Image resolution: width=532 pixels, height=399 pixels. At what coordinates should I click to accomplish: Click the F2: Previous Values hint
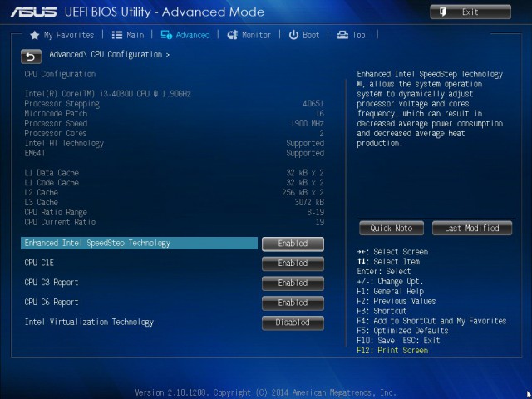(x=397, y=301)
